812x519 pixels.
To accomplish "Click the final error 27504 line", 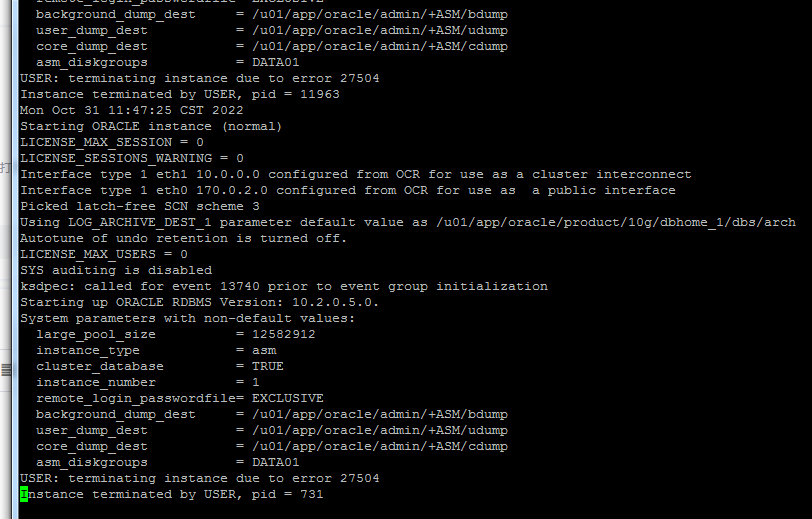I will tap(200, 478).
